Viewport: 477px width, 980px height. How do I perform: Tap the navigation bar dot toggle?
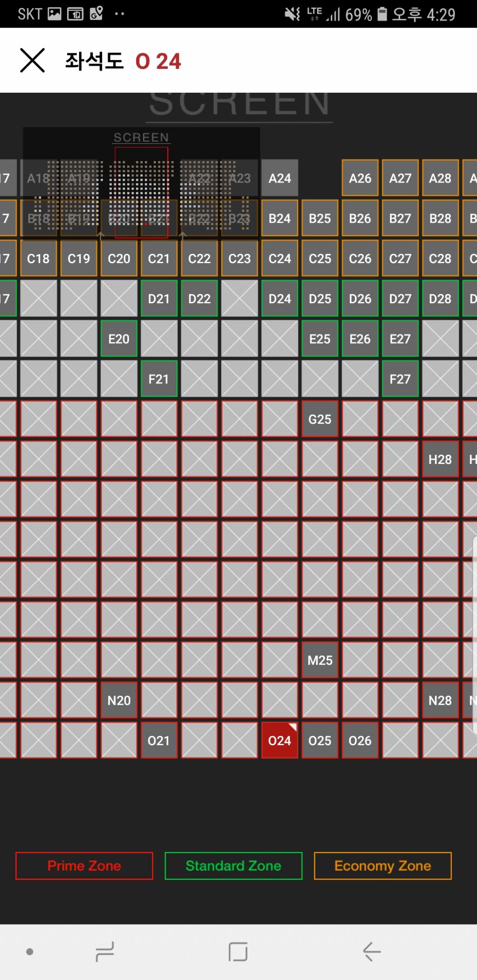[30, 952]
